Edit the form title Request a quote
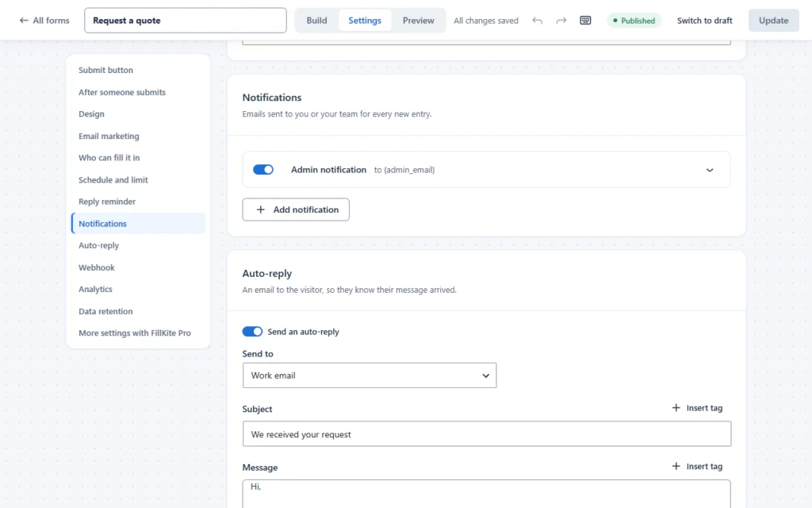This screenshot has height=508, width=812. pyautogui.click(x=186, y=21)
